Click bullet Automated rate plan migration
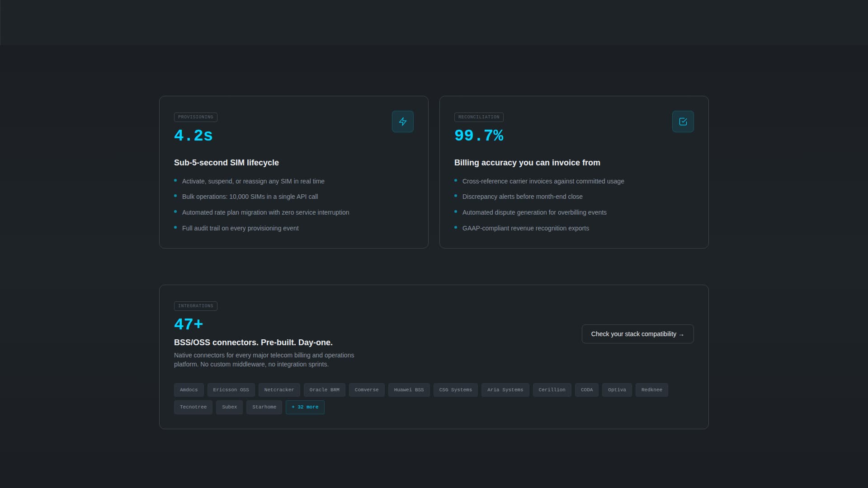The image size is (868, 488). tap(265, 212)
